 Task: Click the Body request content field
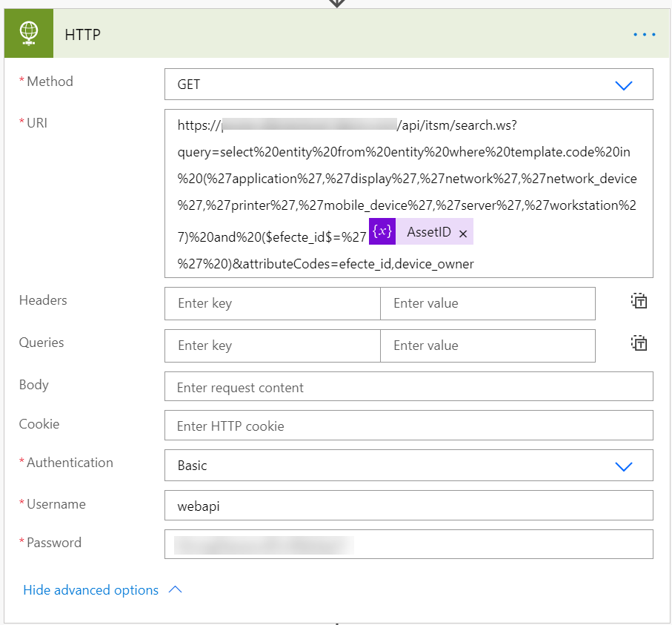tap(408, 387)
